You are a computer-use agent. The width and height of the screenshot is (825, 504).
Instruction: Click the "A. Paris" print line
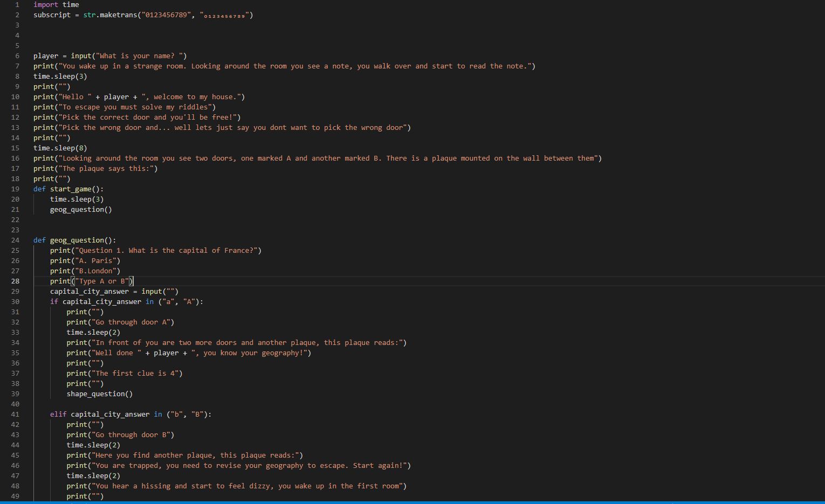pos(85,261)
